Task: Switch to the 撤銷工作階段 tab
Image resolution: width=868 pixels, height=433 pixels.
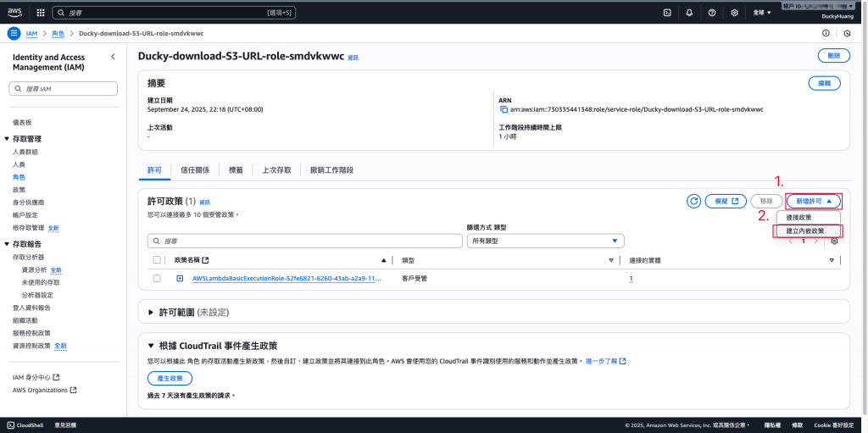Action: pos(331,170)
